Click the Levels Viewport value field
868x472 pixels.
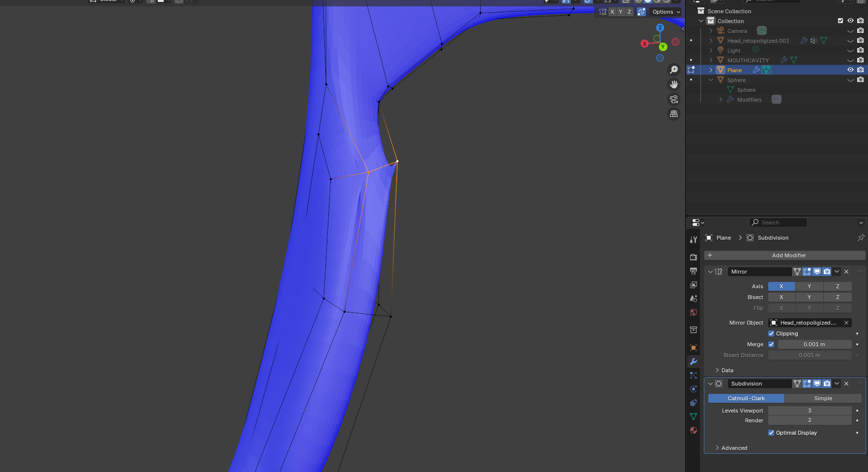coord(810,411)
